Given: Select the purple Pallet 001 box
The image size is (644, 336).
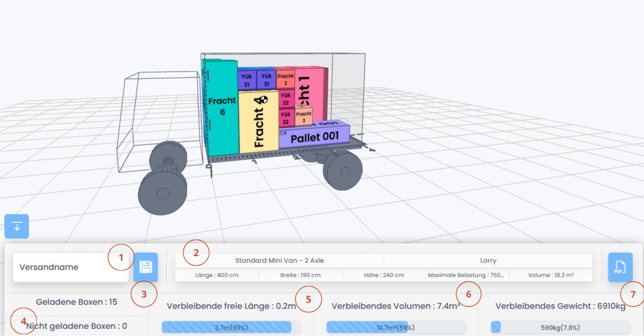Looking at the screenshot, I should 314,137.
